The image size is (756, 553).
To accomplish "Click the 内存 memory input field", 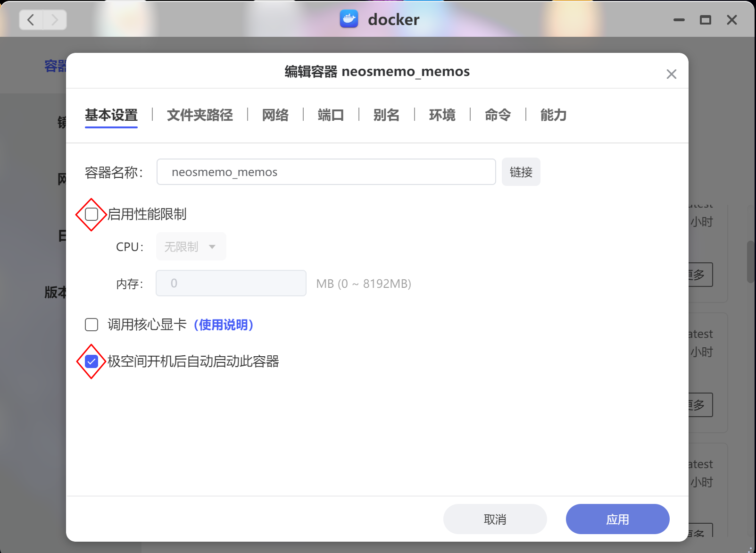I will (231, 283).
